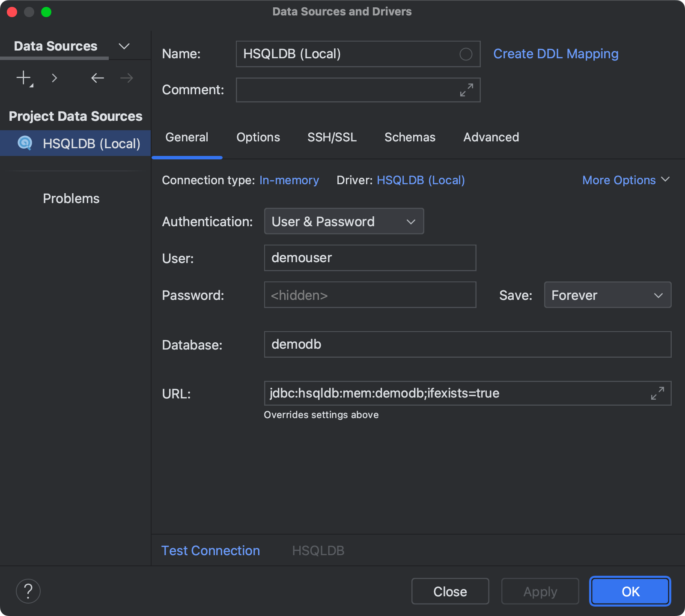The height and width of the screenshot is (616, 685).
Task: Click the add new data source icon
Action: (x=23, y=78)
